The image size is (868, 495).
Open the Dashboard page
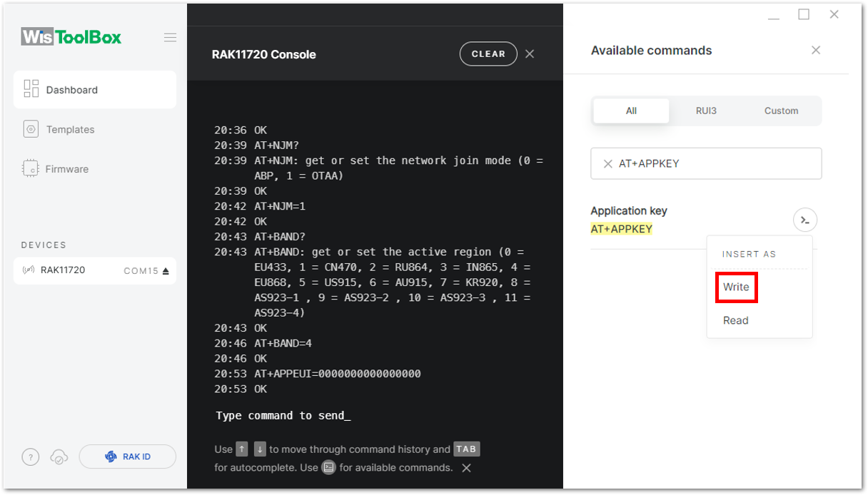coord(95,90)
